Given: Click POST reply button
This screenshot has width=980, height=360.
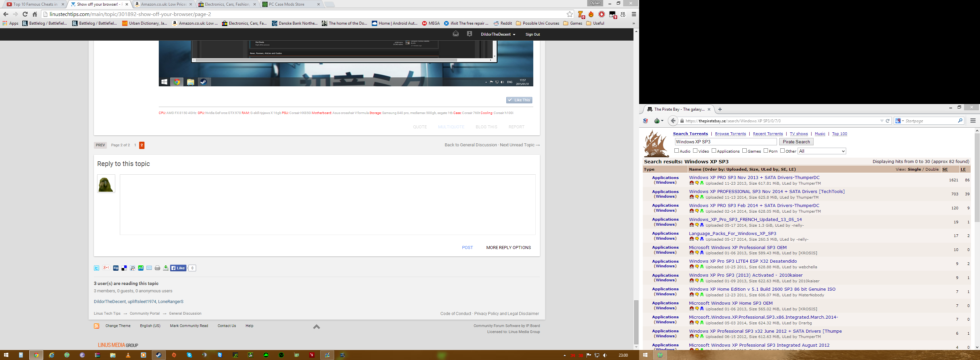Looking at the screenshot, I should [x=467, y=248].
